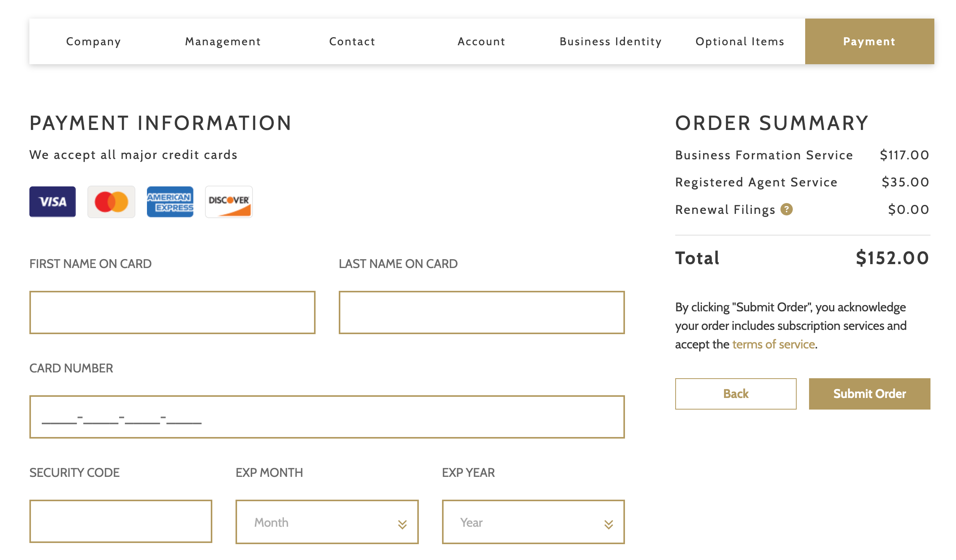The height and width of the screenshot is (560, 956).
Task: Click the Mastercard logo icon
Action: tap(111, 201)
